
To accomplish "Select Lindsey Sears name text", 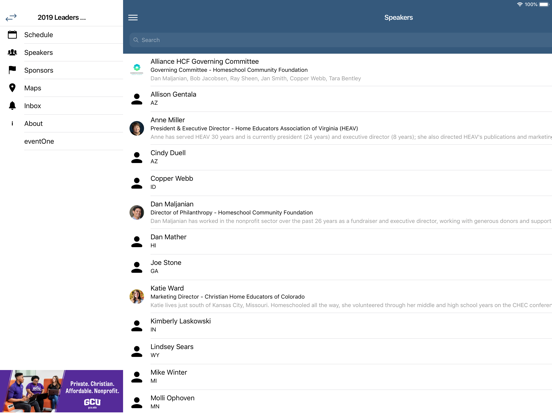I will point(172,347).
